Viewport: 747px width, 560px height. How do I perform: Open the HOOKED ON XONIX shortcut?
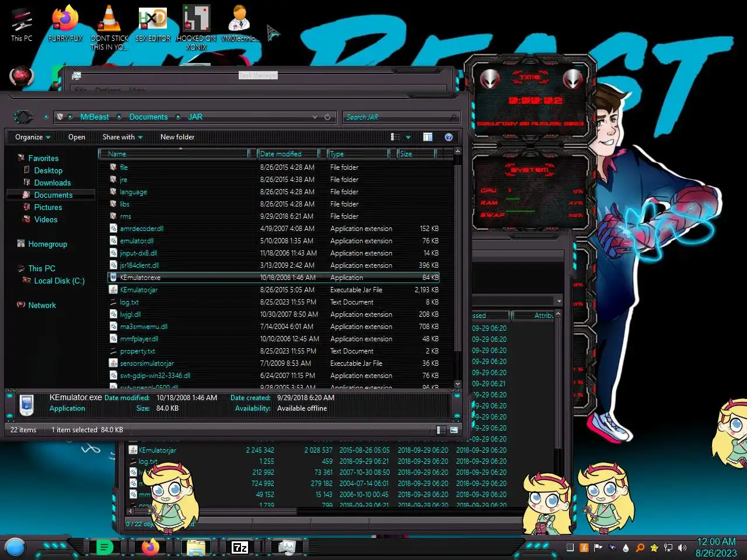coord(196,27)
